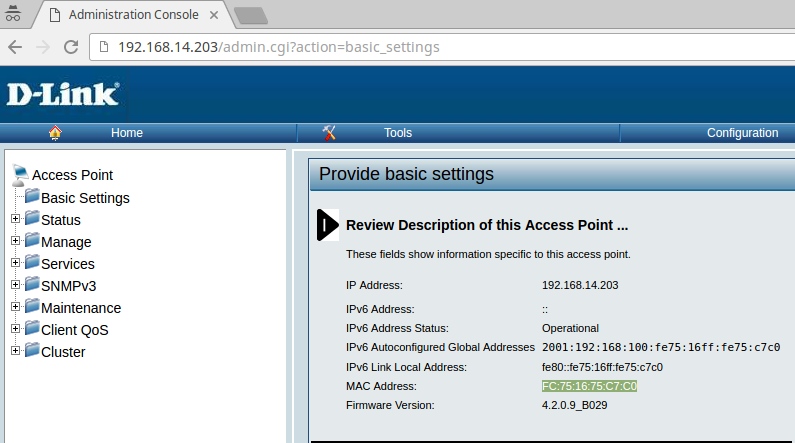Image resolution: width=795 pixels, height=443 pixels.
Task: Open the Tools menu
Action: (x=397, y=133)
